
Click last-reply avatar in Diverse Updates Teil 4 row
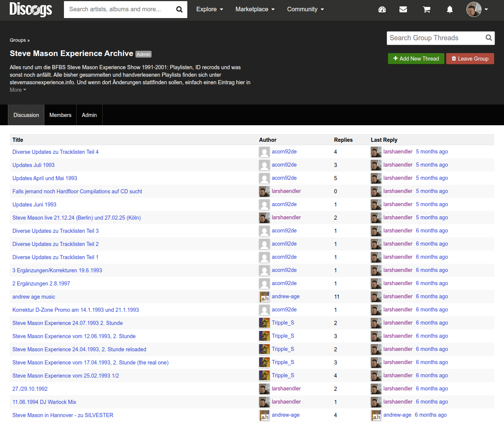pyautogui.click(x=376, y=152)
